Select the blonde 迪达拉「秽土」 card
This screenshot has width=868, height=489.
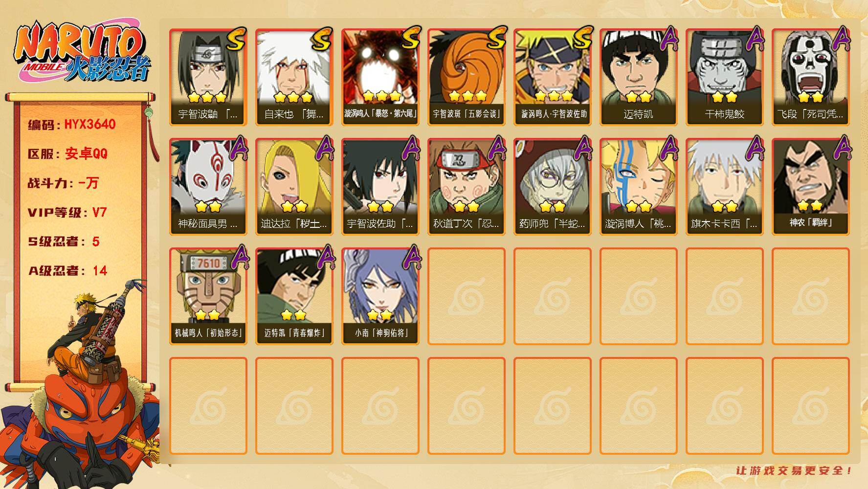[x=294, y=187]
